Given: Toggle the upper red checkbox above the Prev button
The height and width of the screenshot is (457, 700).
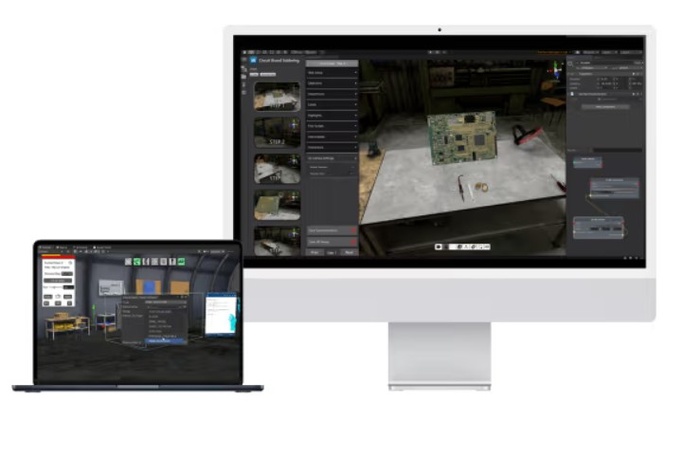Looking at the screenshot, I should coord(353,230).
